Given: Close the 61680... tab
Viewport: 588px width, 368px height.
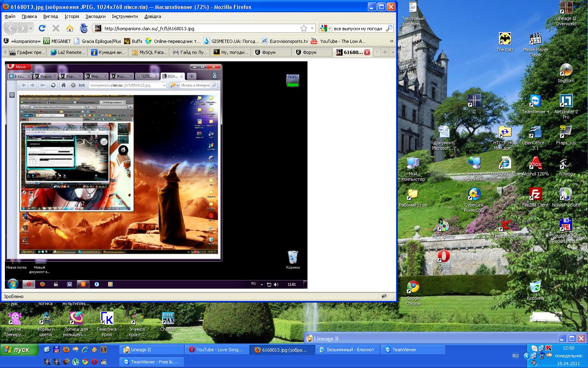Looking at the screenshot, I should tap(367, 52).
